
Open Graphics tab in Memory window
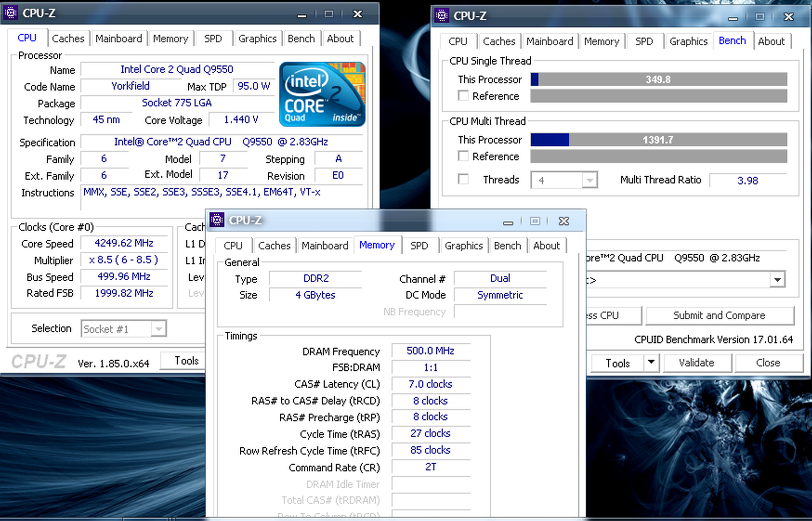[464, 246]
